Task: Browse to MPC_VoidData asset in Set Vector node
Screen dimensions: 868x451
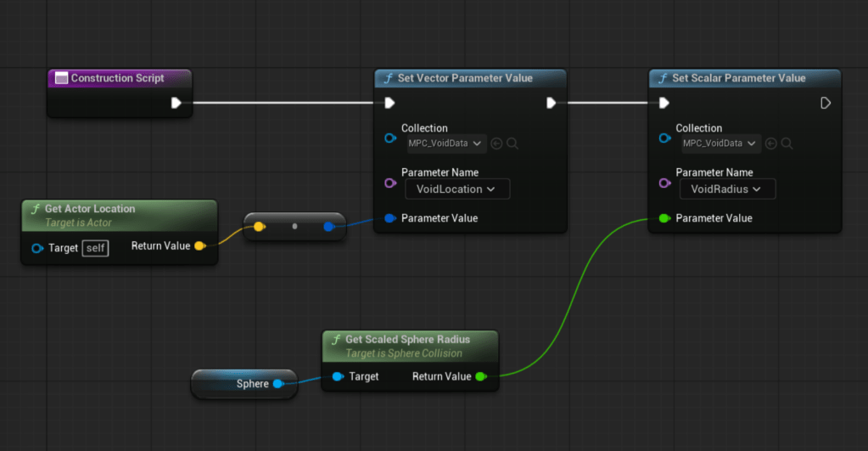Action: (x=513, y=144)
